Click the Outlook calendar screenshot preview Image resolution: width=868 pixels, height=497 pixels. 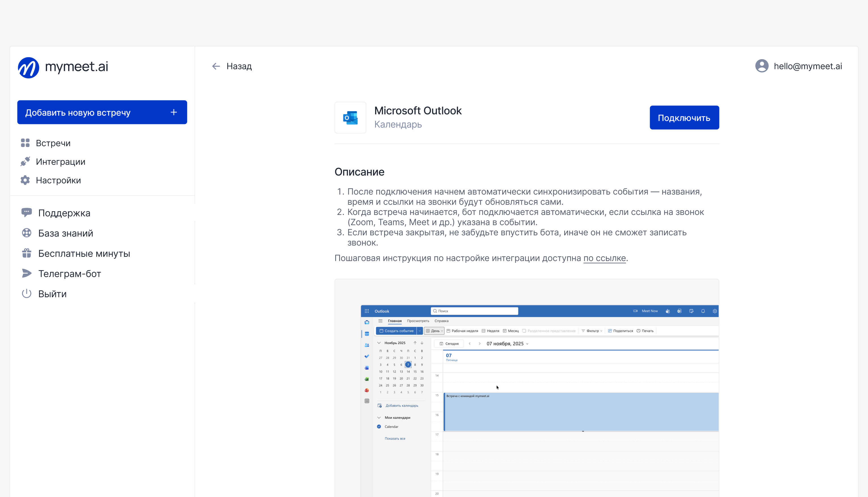pyautogui.click(x=539, y=399)
